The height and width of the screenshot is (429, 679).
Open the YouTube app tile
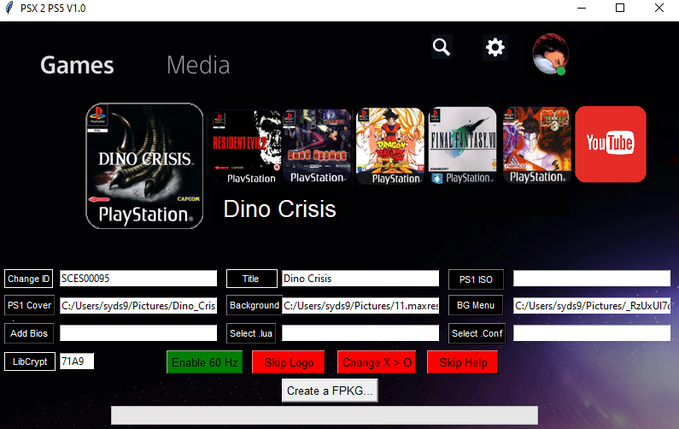click(610, 145)
